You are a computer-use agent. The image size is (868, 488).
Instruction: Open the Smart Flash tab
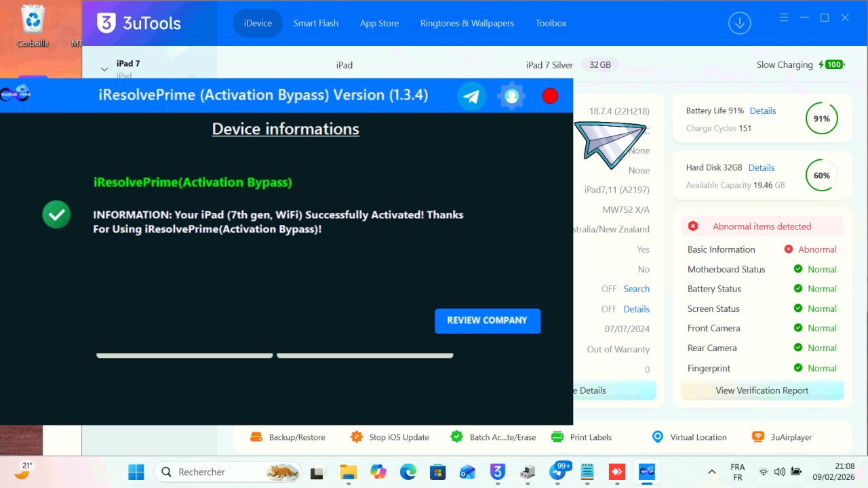click(x=316, y=23)
